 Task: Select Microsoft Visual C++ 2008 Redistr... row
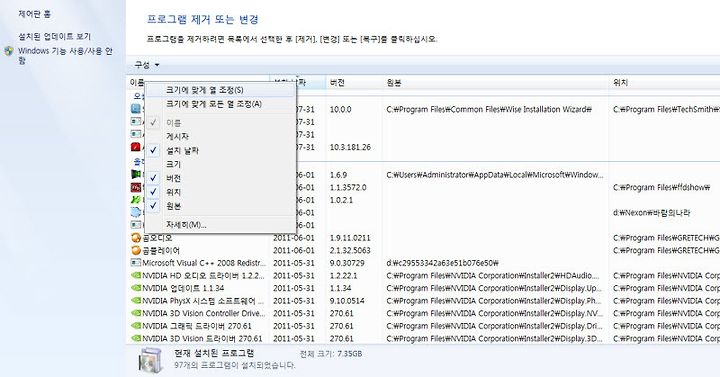tap(204, 263)
